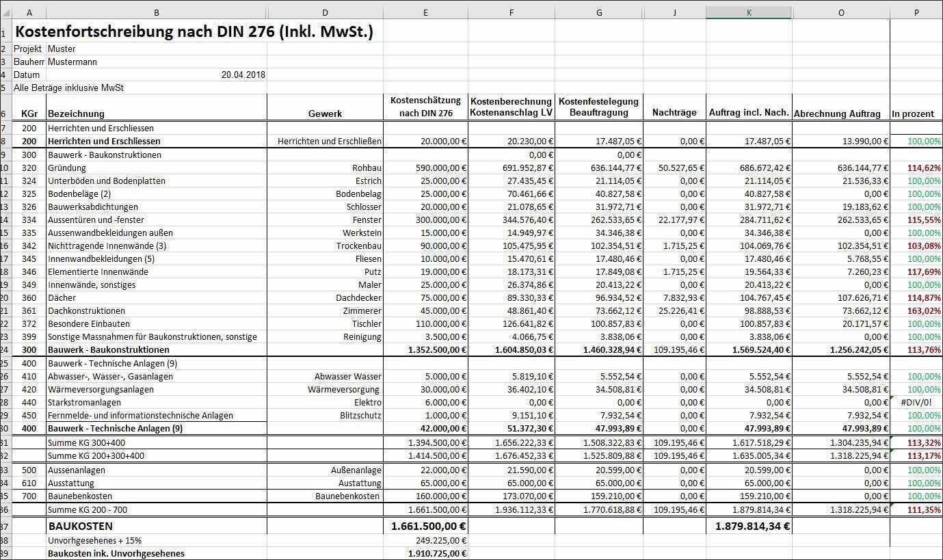Viewport: 943px width, 560px height.
Task: Select the row 24 header
Action: (x=5, y=350)
